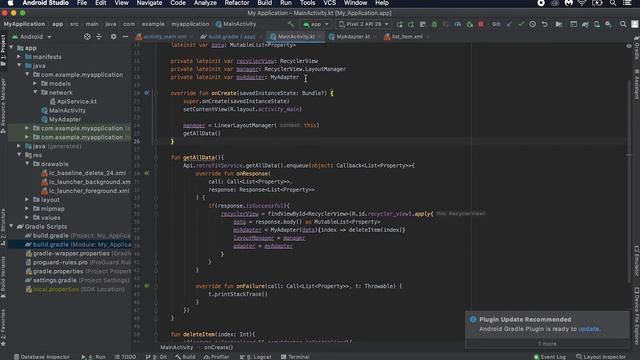Open ApiService.kt in project tree
This screenshot has width=640, height=360.
point(77,101)
